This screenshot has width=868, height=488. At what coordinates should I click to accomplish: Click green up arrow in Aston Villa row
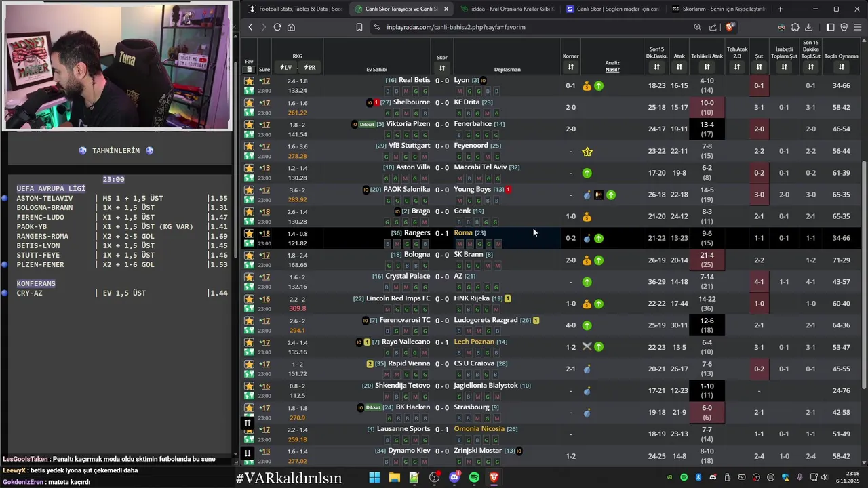tap(587, 173)
